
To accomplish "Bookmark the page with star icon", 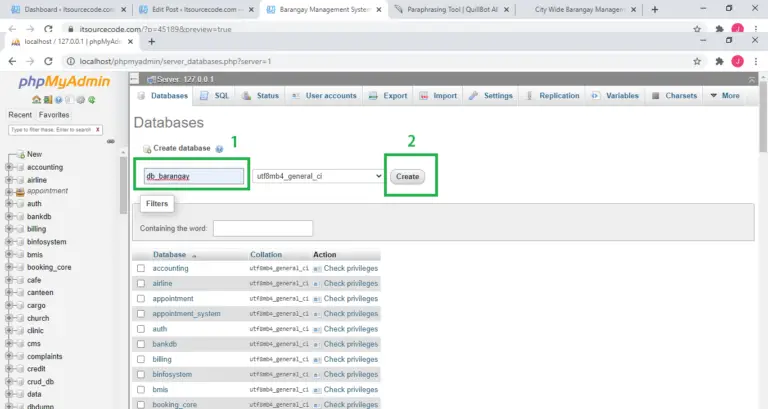I will [697, 61].
